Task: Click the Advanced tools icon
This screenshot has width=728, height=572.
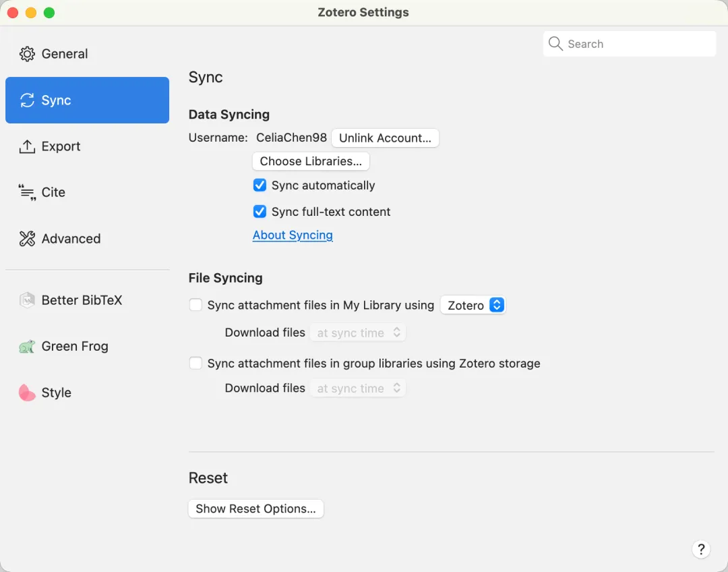Action: pyautogui.click(x=27, y=239)
